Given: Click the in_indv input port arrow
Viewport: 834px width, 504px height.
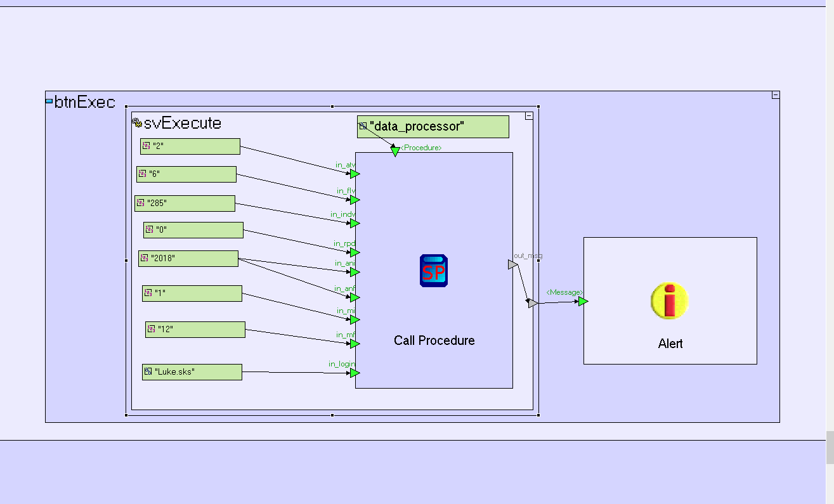Looking at the screenshot, I should pos(355,223).
